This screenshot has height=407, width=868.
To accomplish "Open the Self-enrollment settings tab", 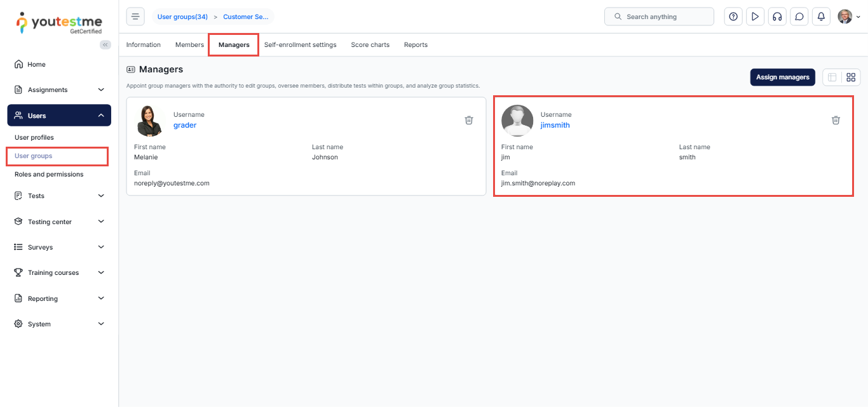I will (300, 44).
